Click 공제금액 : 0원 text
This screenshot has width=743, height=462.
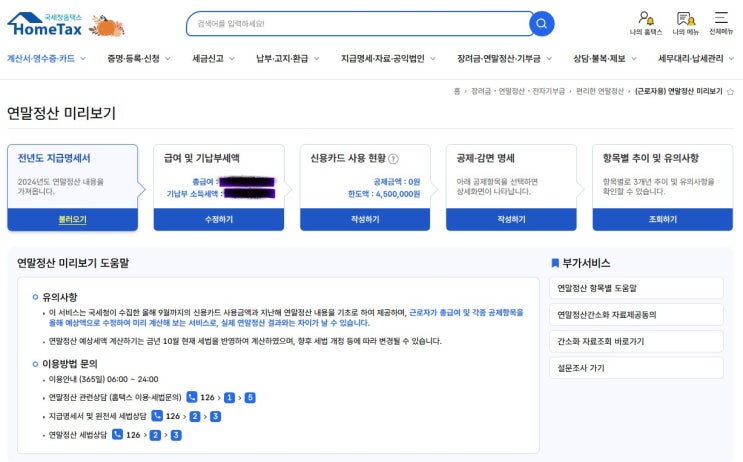click(x=397, y=181)
